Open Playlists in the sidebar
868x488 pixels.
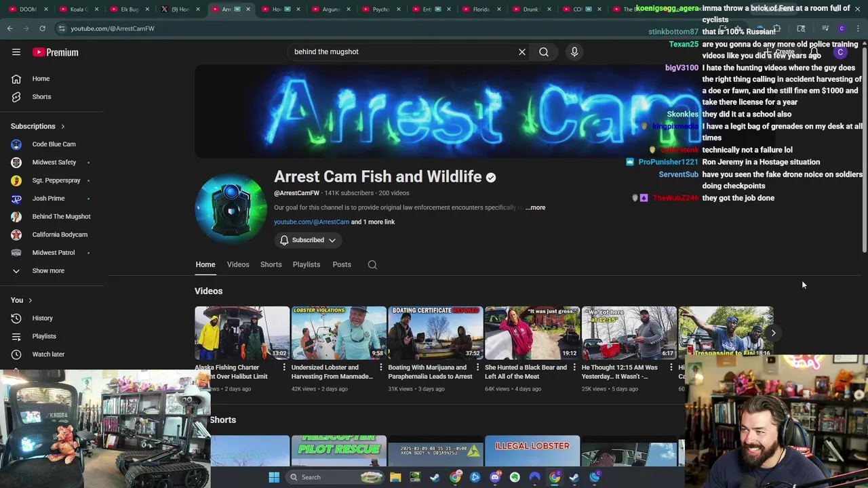click(x=44, y=336)
